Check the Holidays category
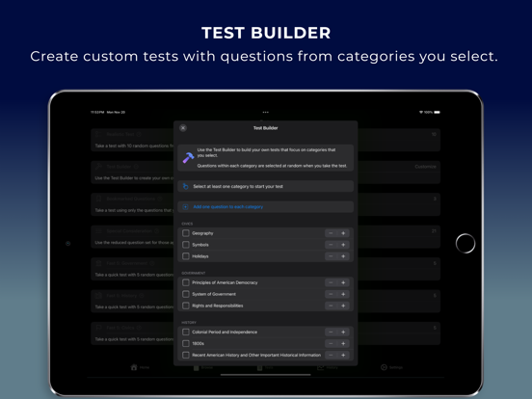 point(186,256)
